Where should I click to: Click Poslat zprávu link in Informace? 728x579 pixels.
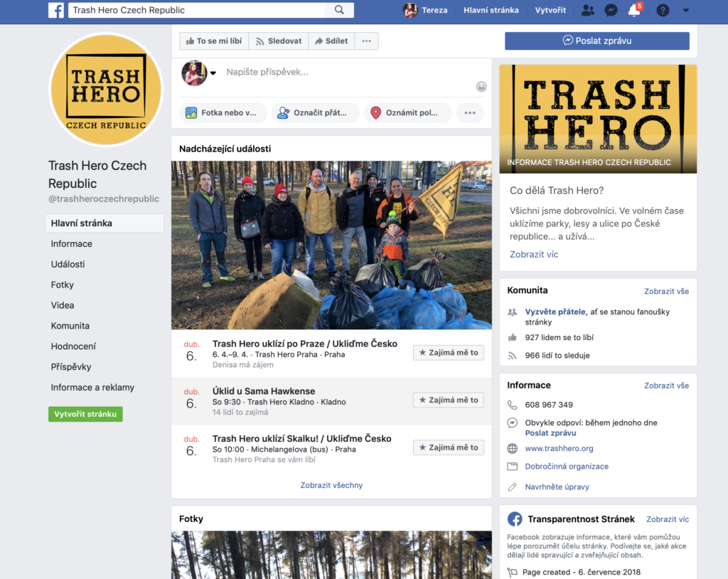coord(551,433)
